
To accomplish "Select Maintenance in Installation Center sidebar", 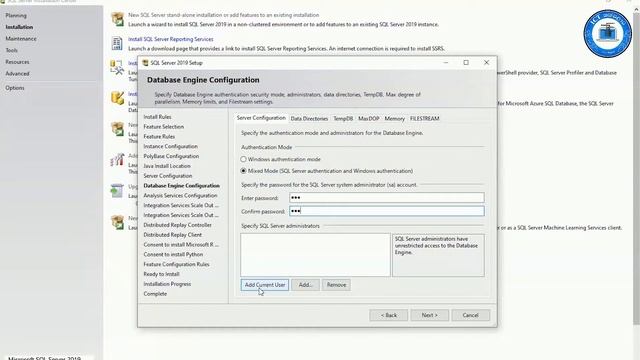I will [x=21, y=39].
